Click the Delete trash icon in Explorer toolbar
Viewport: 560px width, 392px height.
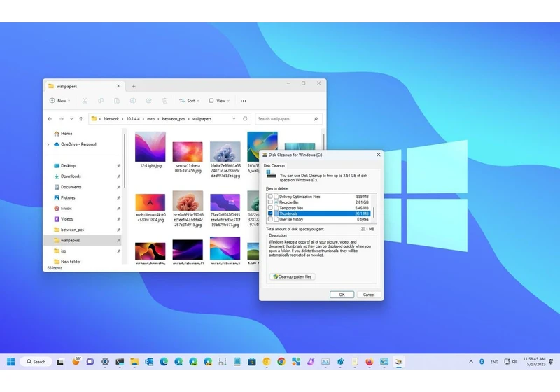pyautogui.click(x=165, y=101)
